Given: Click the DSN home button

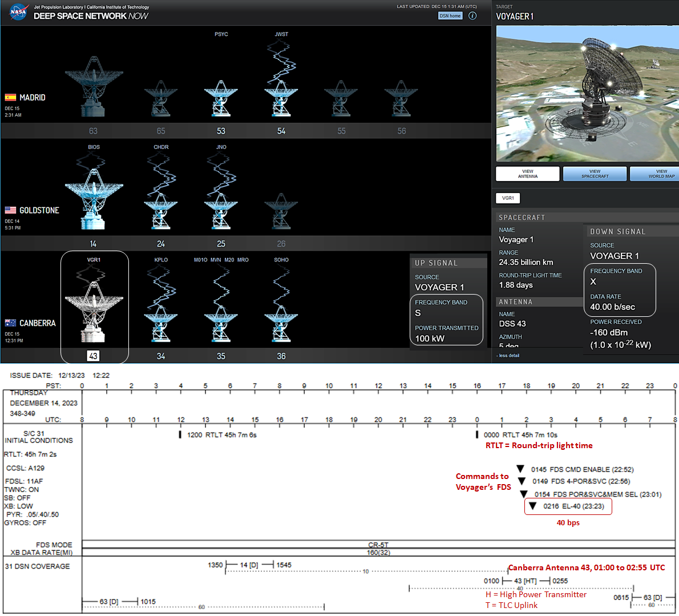Looking at the screenshot, I should [450, 16].
